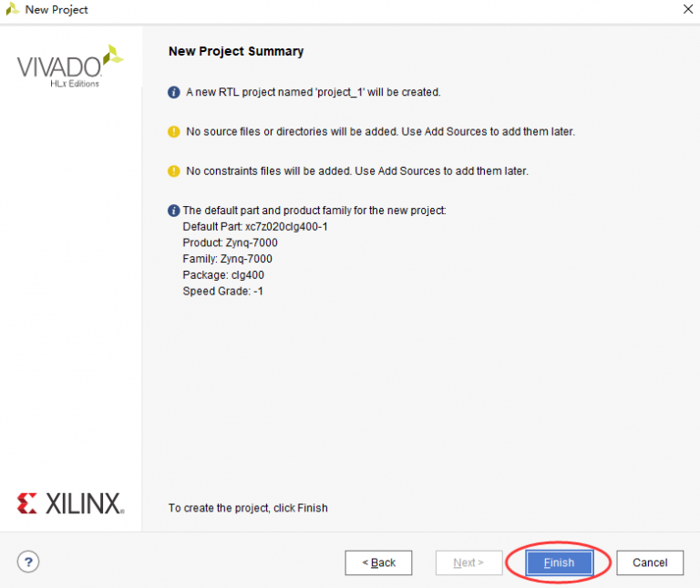Cancel the New Project wizard

650,562
